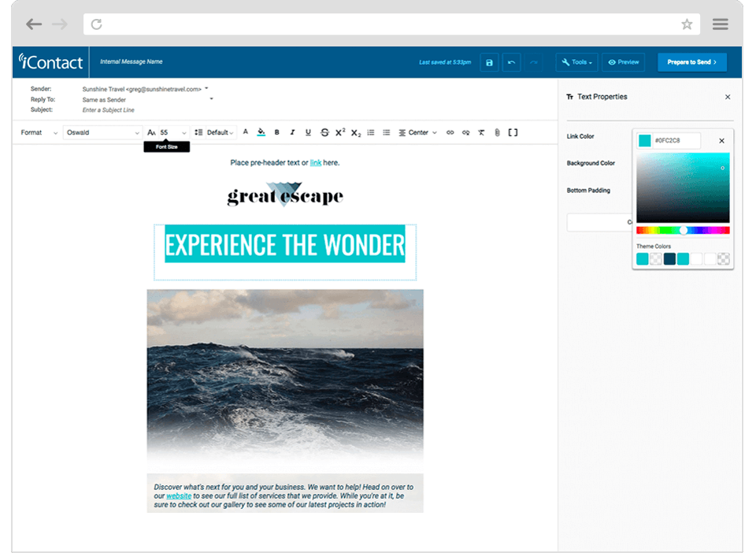
Task: Click the save icon in header
Action: point(489,62)
